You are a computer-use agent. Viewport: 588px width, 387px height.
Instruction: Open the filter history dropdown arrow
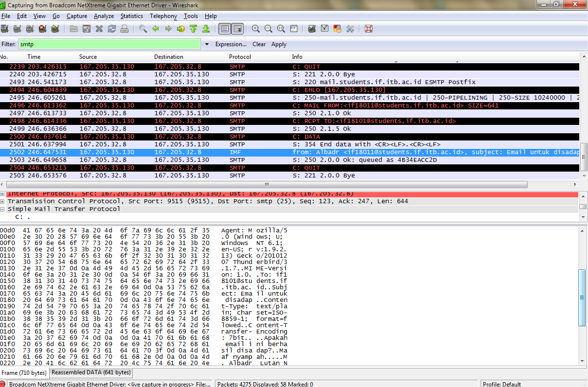click(x=207, y=44)
